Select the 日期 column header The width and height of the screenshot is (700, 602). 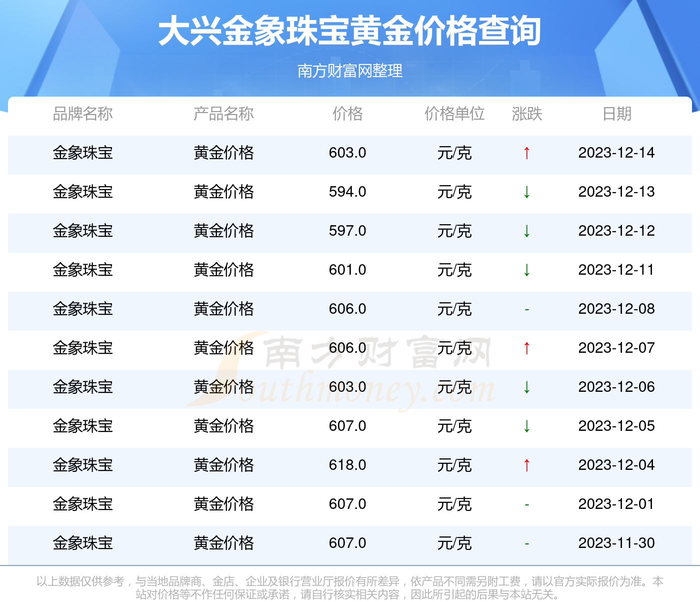[617, 114]
